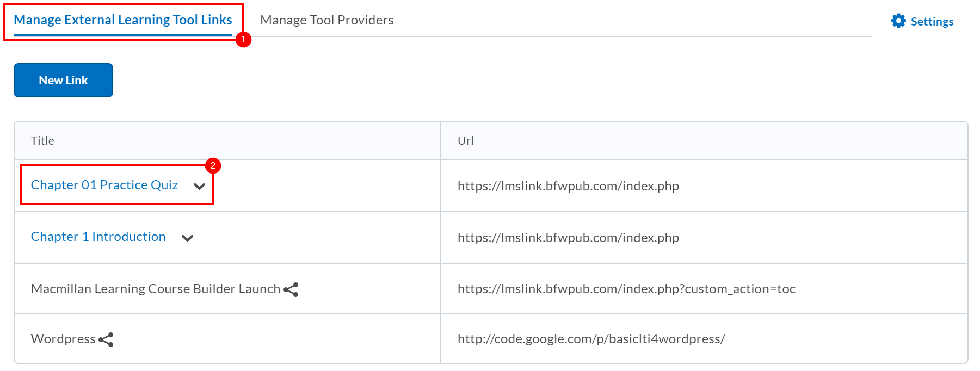Click share icon beside Macmillan Learning Course Builder

291,289
